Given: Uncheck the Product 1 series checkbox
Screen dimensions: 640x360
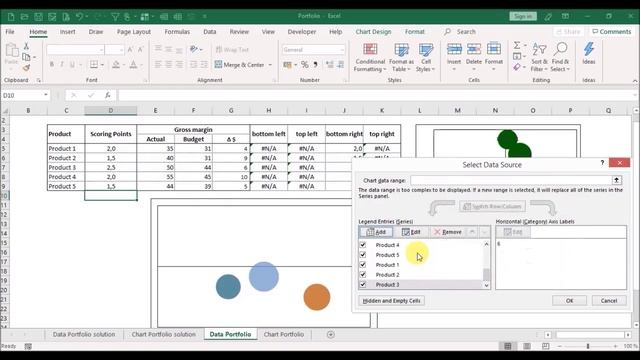Looking at the screenshot, I should pyautogui.click(x=363, y=264).
